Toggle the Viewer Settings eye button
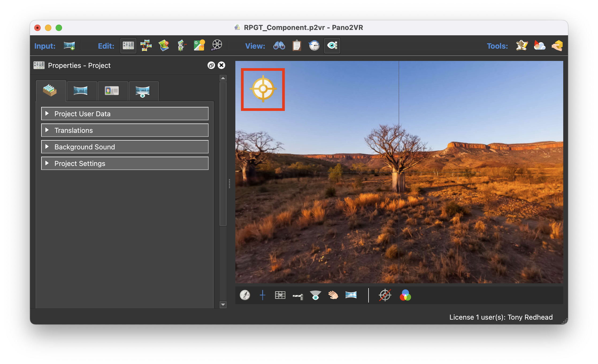 point(332,46)
